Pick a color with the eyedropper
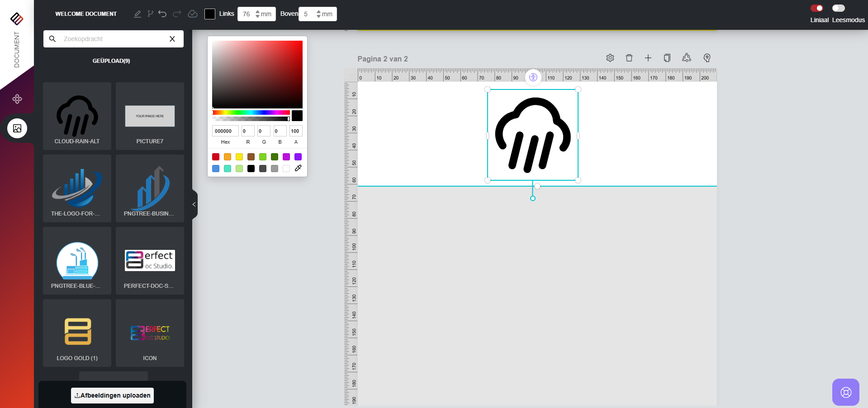 298,168
